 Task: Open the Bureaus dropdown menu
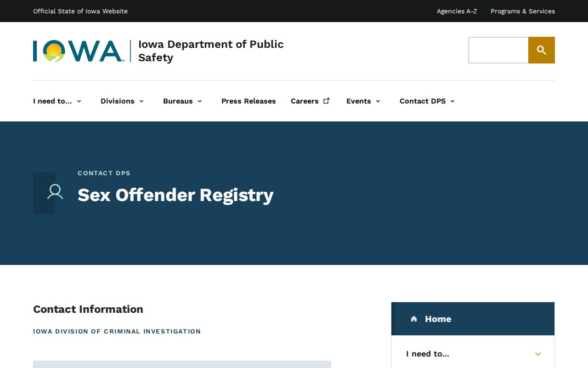[x=183, y=101]
